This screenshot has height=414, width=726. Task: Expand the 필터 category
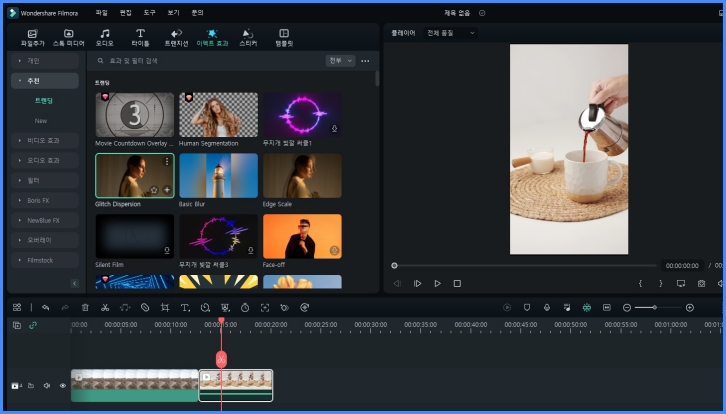pos(45,180)
